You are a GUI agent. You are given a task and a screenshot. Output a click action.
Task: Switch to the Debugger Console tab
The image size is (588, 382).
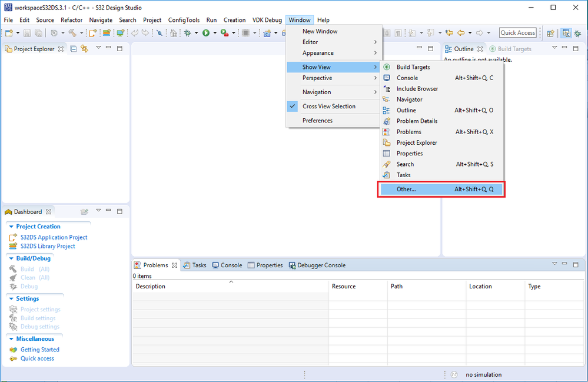317,265
